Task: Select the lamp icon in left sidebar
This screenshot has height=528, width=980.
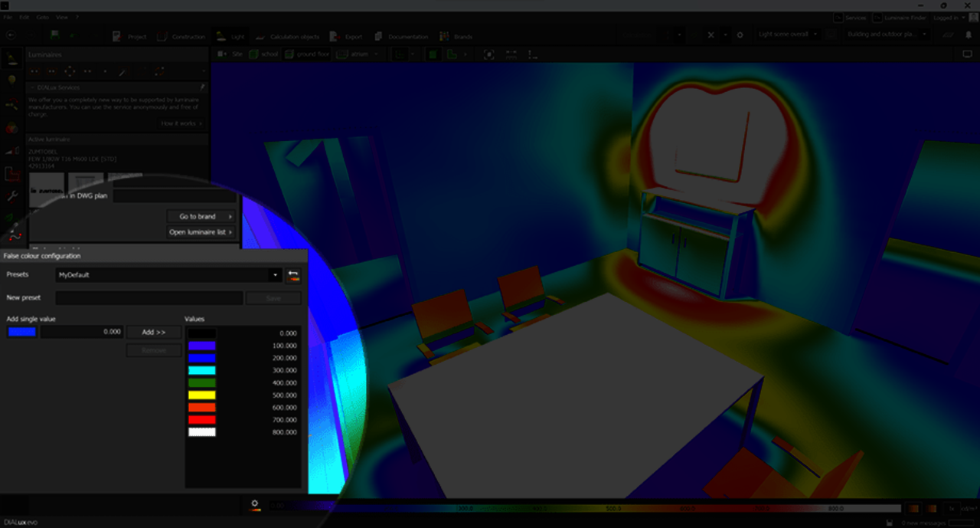Action: [x=12, y=80]
